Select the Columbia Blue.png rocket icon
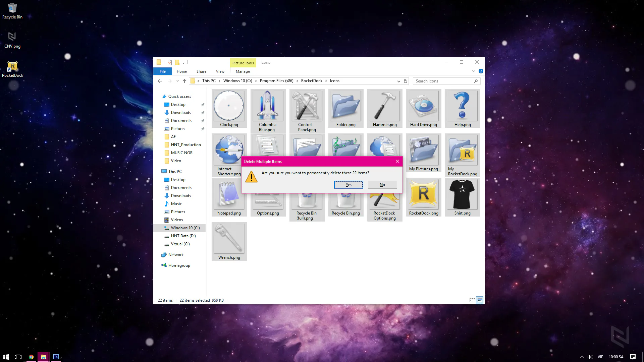Viewport: 644px width, 362px height. [268, 111]
